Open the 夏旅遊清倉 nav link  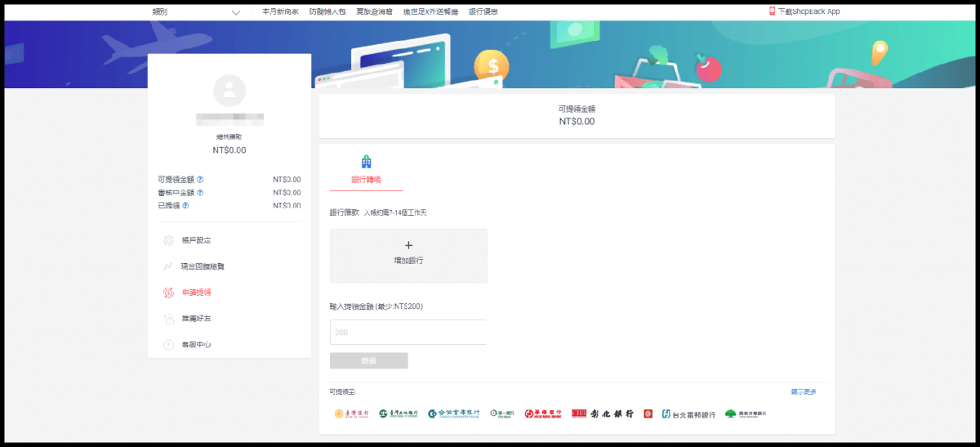(374, 12)
